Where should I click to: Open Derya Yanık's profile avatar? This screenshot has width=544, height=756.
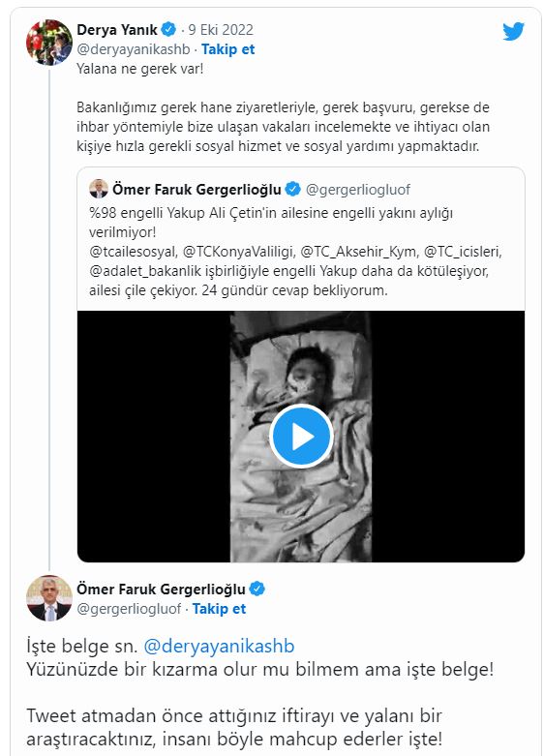(49, 42)
